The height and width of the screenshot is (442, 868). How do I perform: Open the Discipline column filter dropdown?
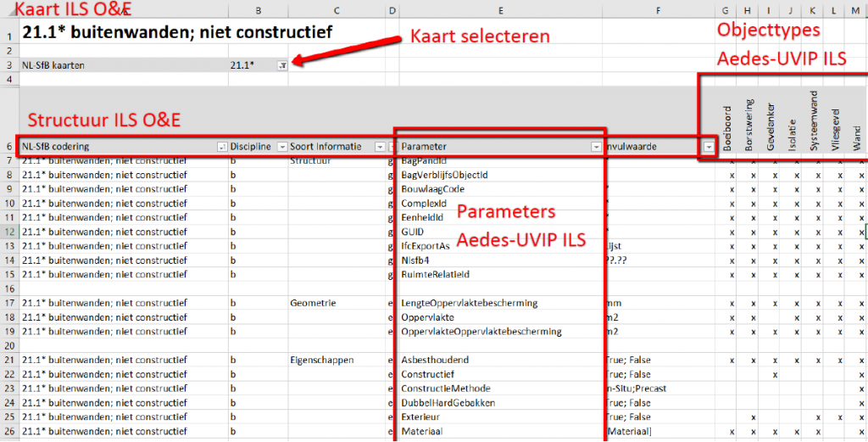pyautogui.click(x=282, y=147)
